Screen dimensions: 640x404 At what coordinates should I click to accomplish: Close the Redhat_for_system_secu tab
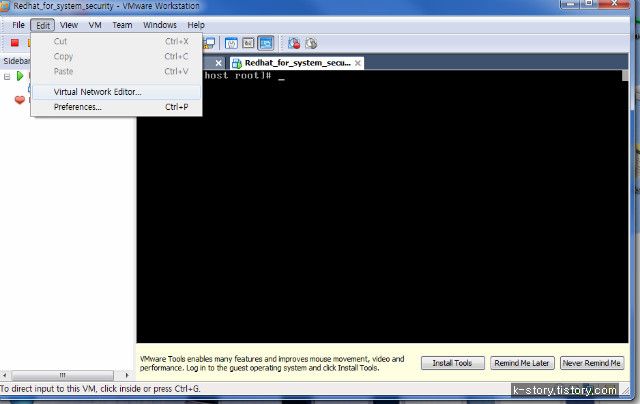(358, 63)
